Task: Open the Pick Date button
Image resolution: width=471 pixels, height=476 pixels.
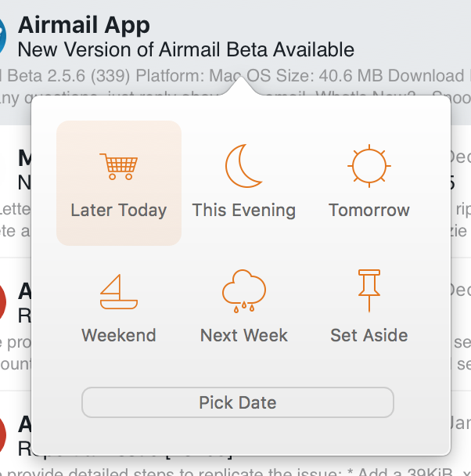Action: (x=238, y=402)
